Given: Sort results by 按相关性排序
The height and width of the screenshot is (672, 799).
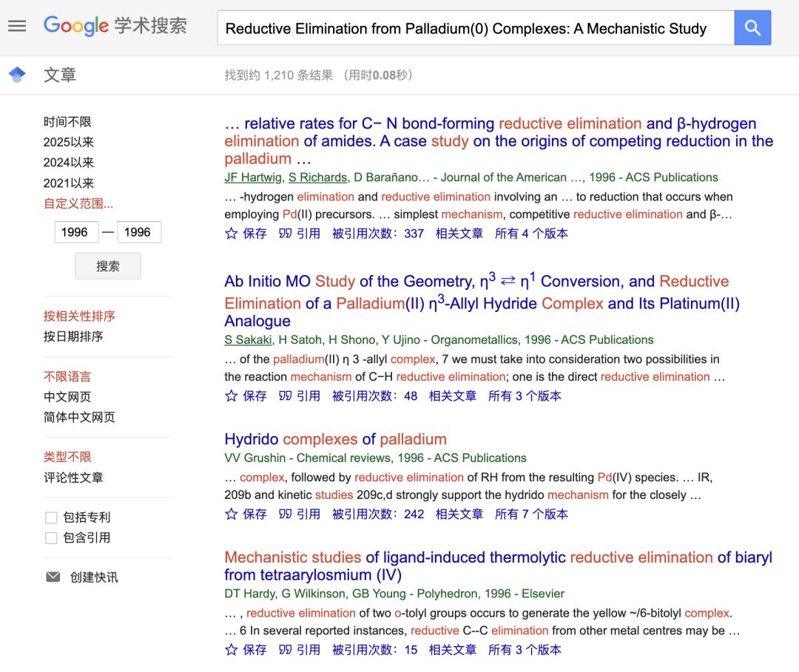Looking at the screenshot, I should click(x=79, y=316).
